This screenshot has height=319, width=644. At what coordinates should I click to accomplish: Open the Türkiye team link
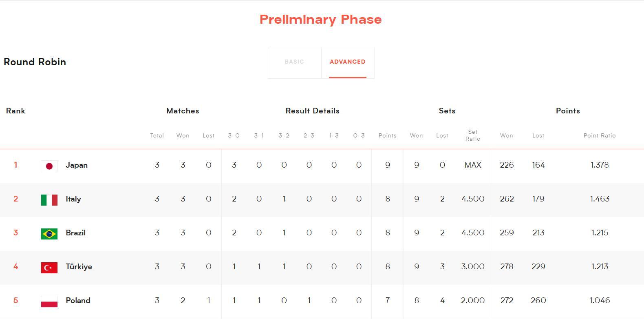[x=79, y=267]
